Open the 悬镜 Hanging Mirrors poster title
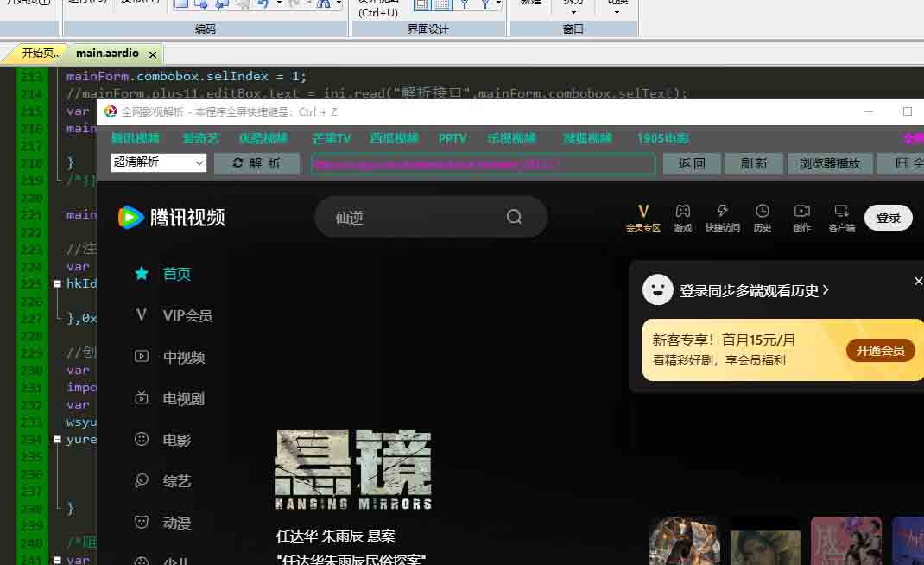This screenshot has width=924, height=565. (353, 469)
